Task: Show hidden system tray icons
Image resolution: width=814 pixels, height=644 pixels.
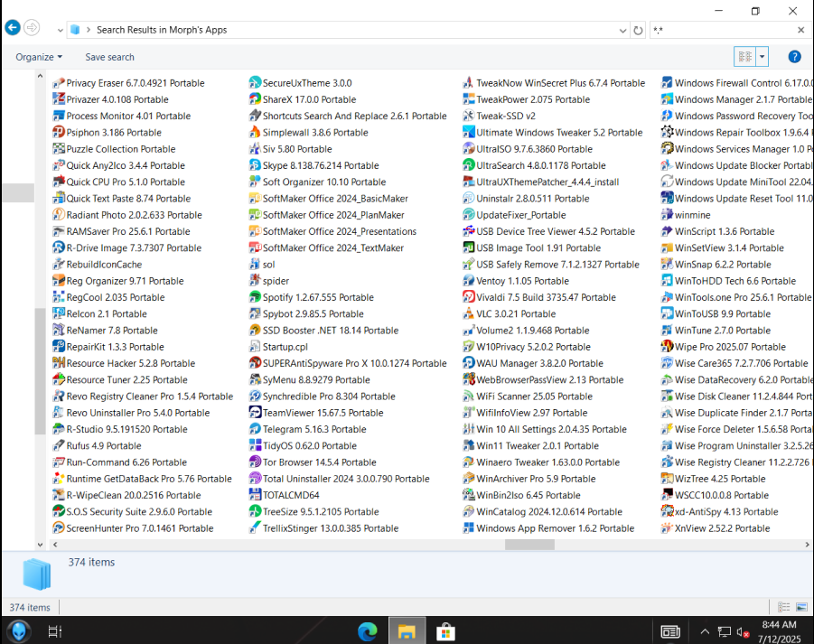Action: (705, 631)
